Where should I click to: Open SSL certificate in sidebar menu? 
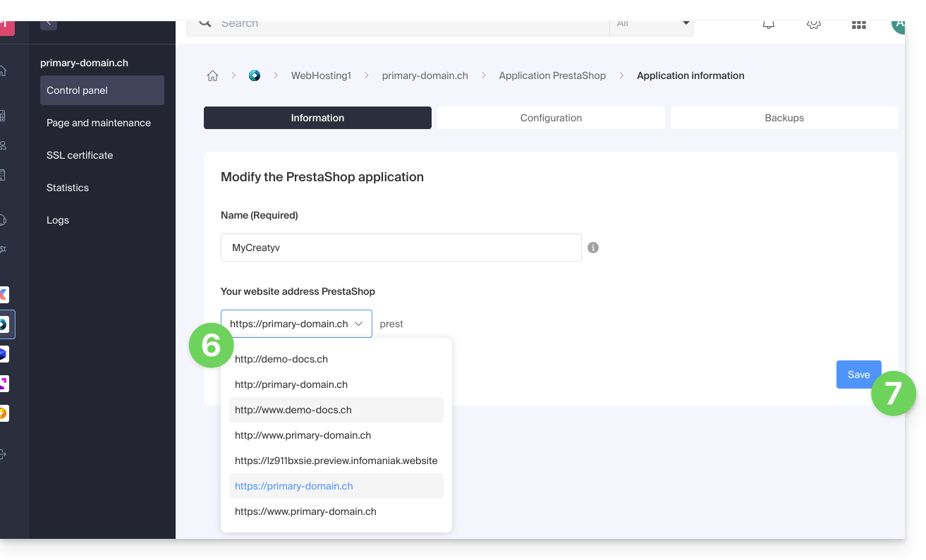coord(80,155)
